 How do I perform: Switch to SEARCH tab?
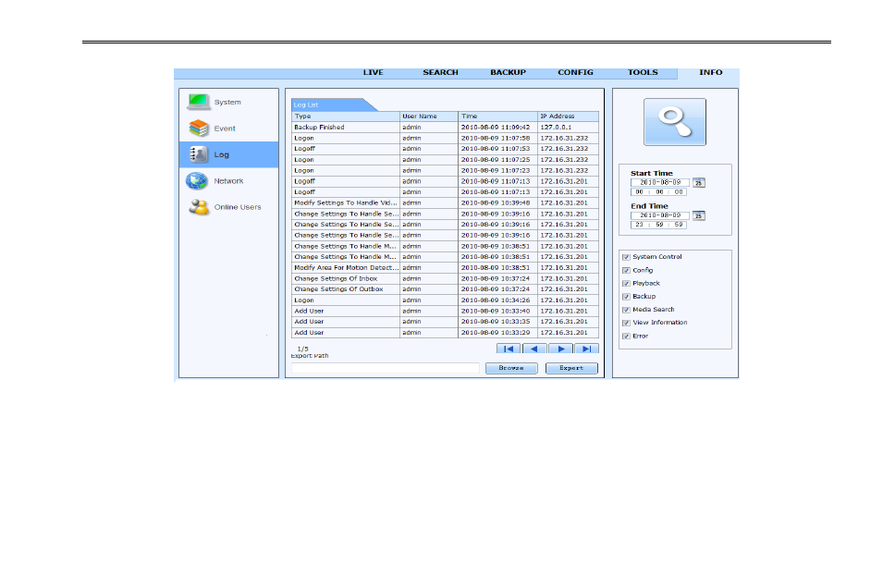pos(440,73)
